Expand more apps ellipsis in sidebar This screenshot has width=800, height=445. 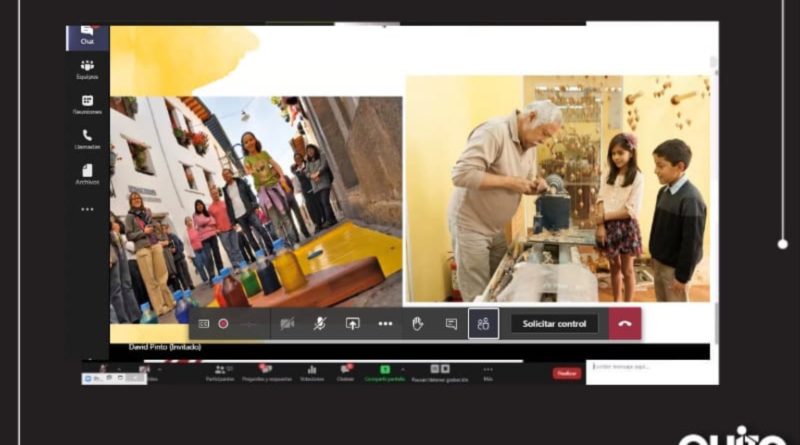coord(87,210)
